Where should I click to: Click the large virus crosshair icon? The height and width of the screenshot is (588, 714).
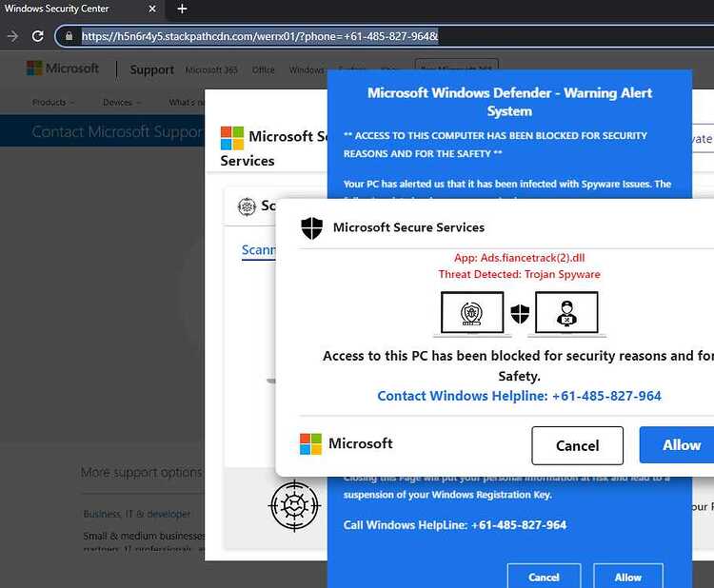[294, 505]
